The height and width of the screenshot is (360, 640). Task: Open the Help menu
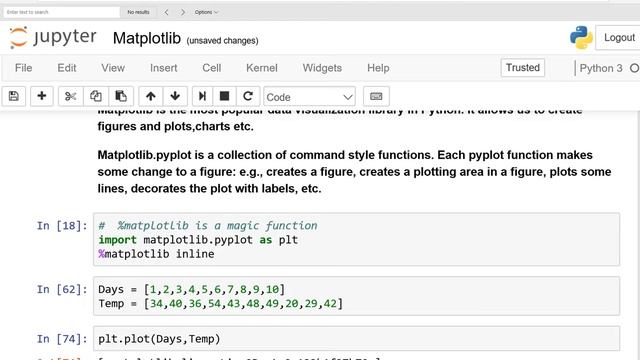[378, 68]
